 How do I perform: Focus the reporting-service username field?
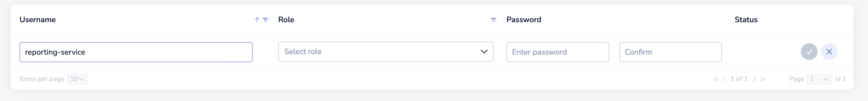136,52
